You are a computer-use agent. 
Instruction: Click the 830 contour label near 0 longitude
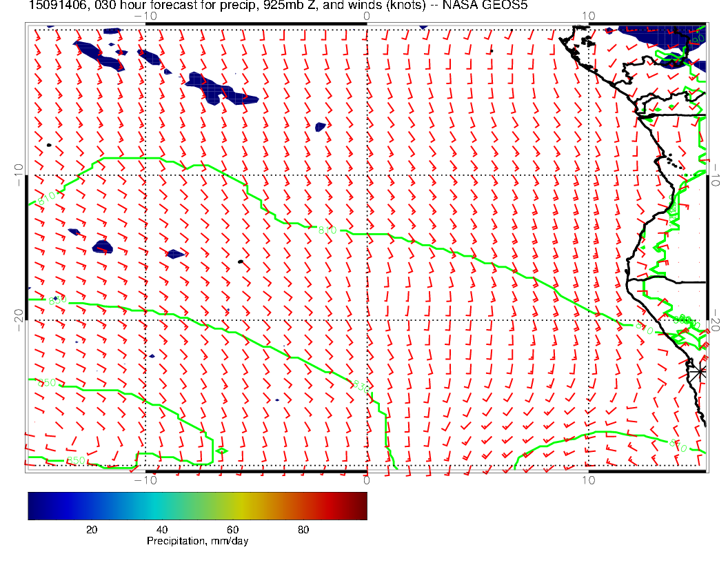359,385
